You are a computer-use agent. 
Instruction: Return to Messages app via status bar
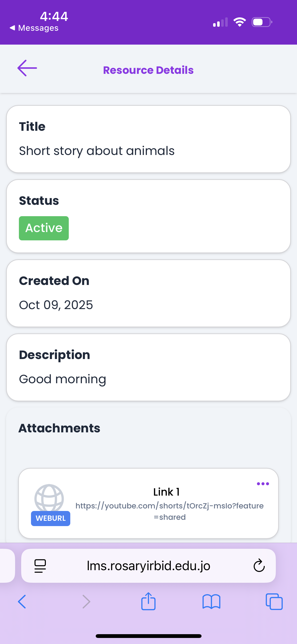(34, 28)
